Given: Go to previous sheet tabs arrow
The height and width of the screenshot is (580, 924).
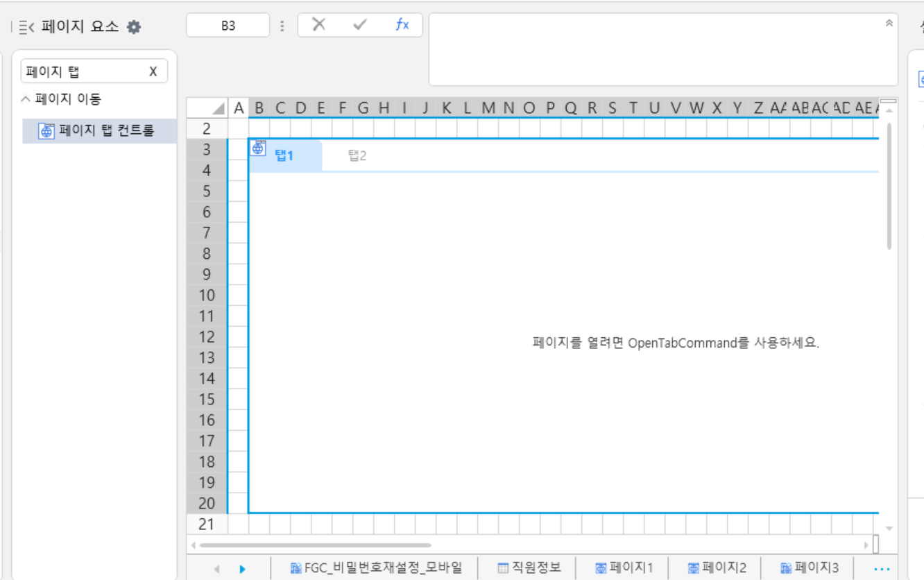Looking at the screenshot, I should 216,569.
